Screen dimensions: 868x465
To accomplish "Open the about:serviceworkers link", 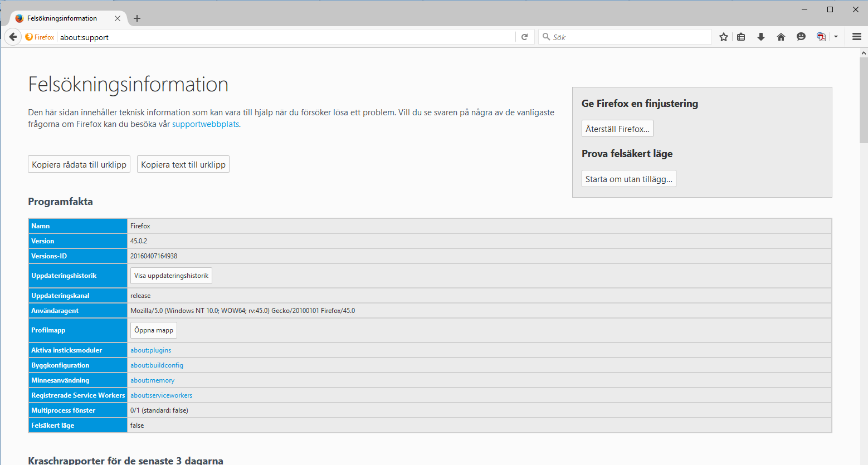I will (162, 395).
